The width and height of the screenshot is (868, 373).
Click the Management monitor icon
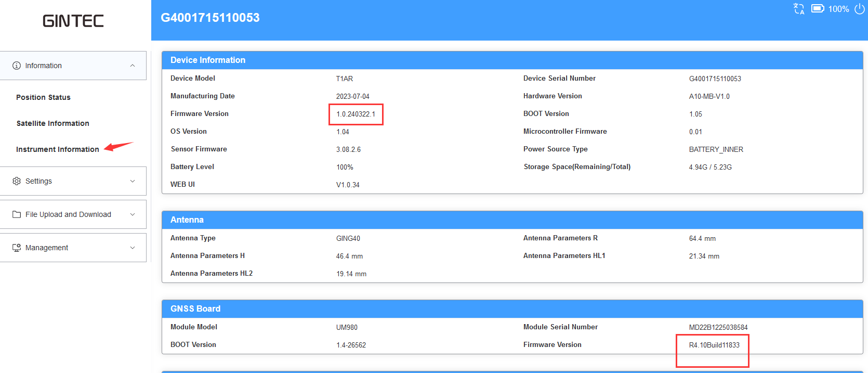17,248
